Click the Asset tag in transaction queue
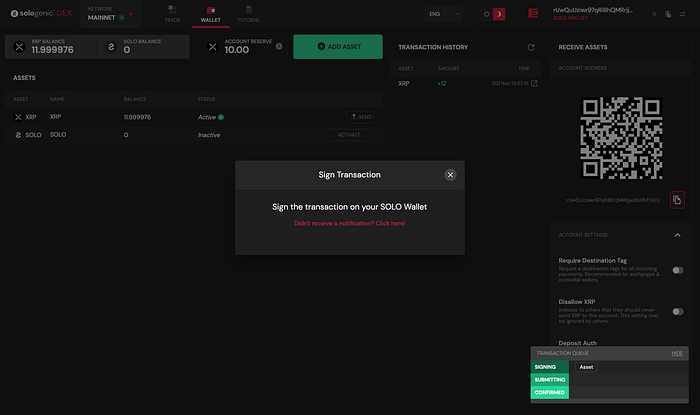 point(586,367)
